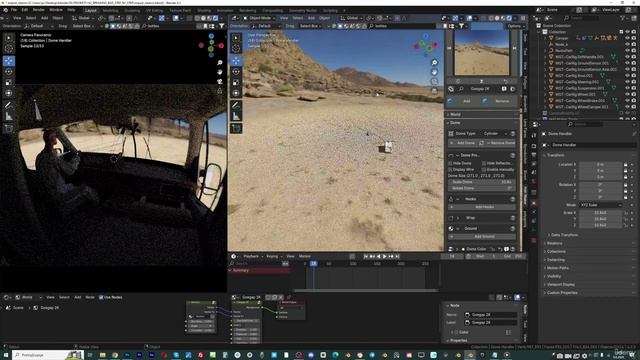Expand the Viewport Display panel
Image resolution: width=640 pixels, height=360 pixels.
(560, 284)
